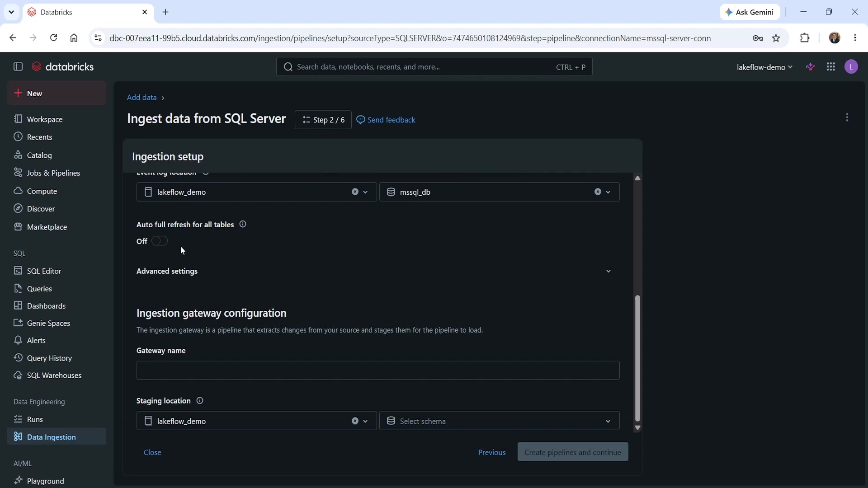Screen dimensions: 868x488
Task: Click the Gateway name input field
Action: 378,371
